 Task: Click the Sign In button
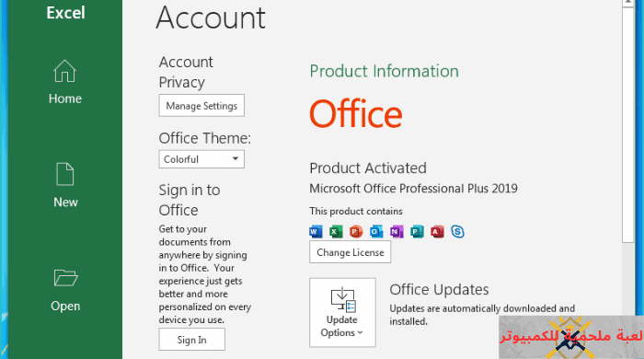[191, 340]
